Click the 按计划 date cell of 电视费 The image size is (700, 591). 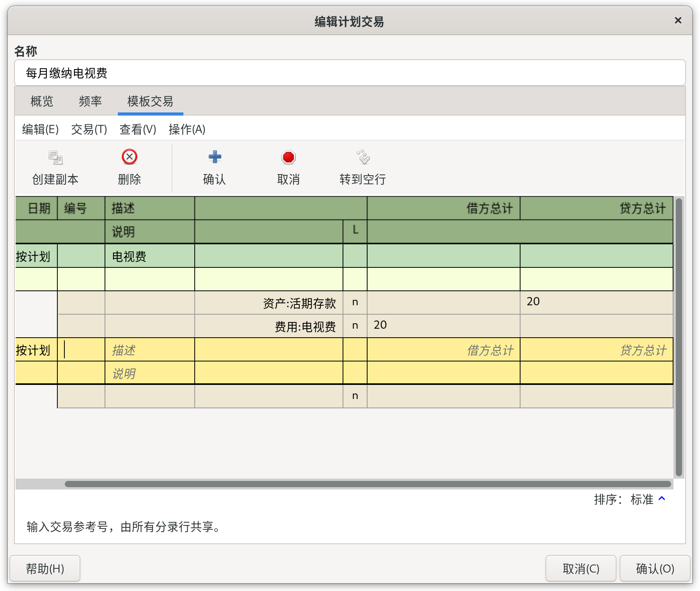coord(36,256)
